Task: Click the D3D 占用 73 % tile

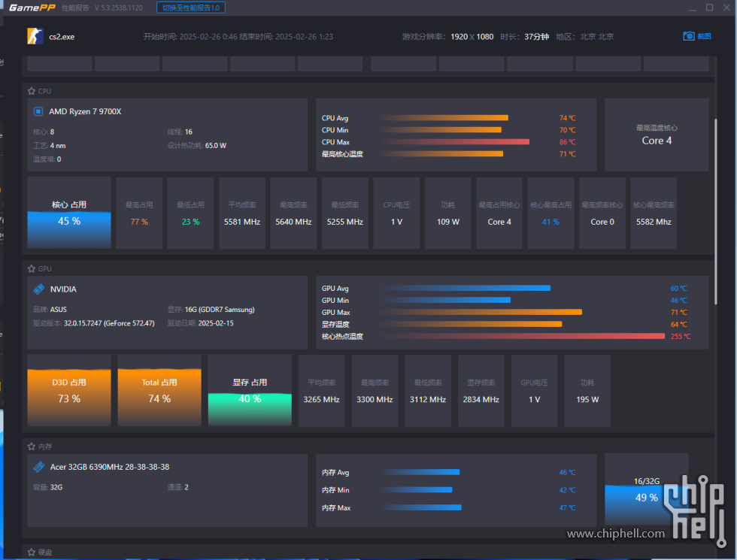Action: (69, 390)
